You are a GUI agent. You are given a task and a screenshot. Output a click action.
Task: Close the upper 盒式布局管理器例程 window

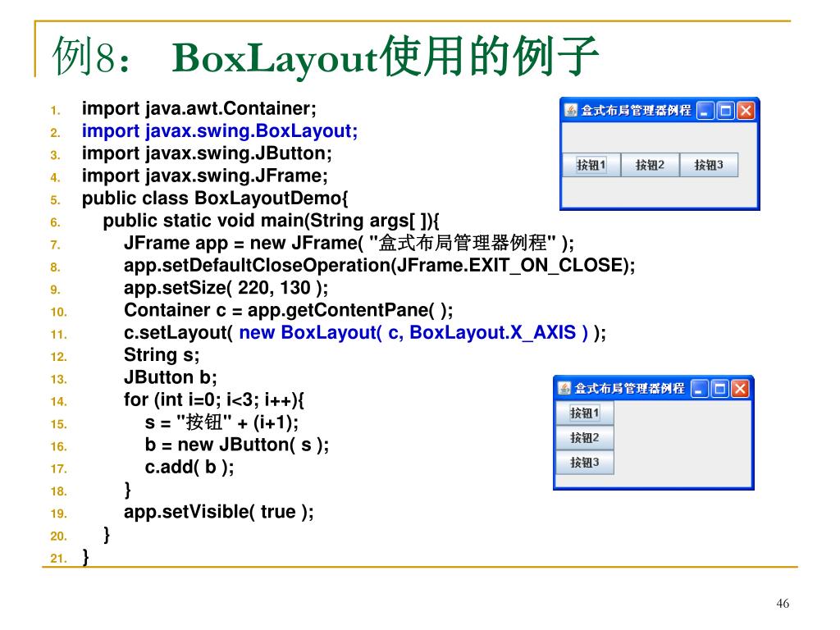[x=746, y=111]
